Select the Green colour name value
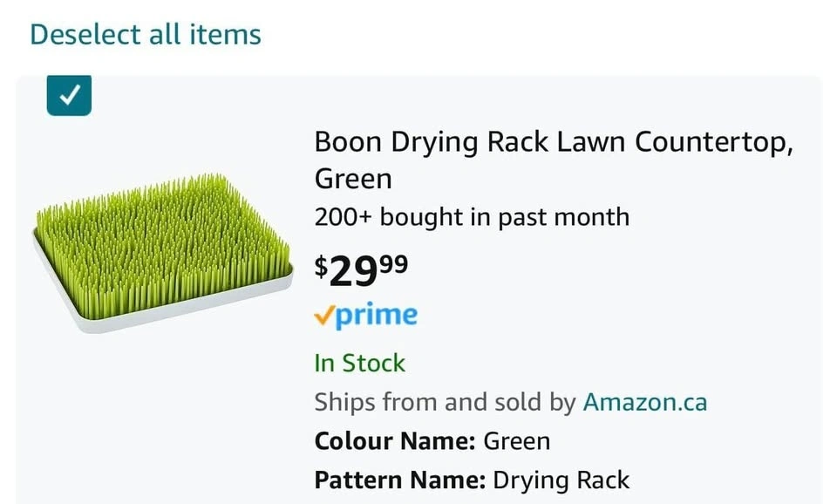Screen dimensions: 837x504 517,441
